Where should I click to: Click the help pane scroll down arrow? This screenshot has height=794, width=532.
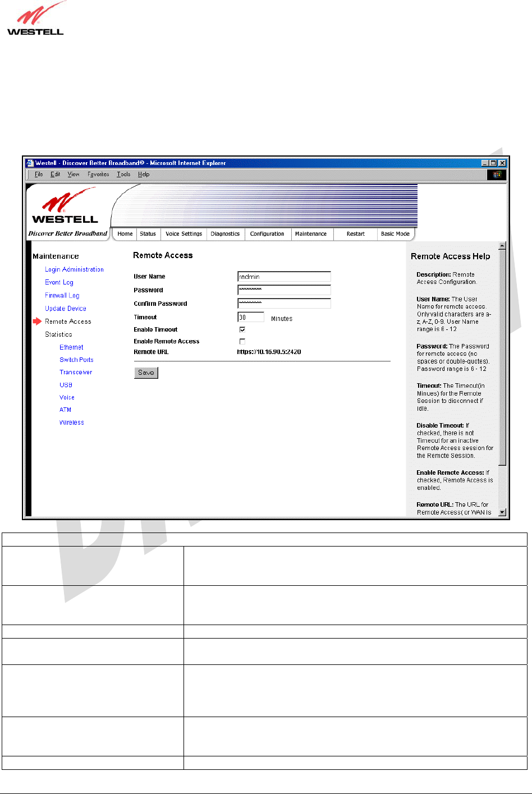[502, 512]
